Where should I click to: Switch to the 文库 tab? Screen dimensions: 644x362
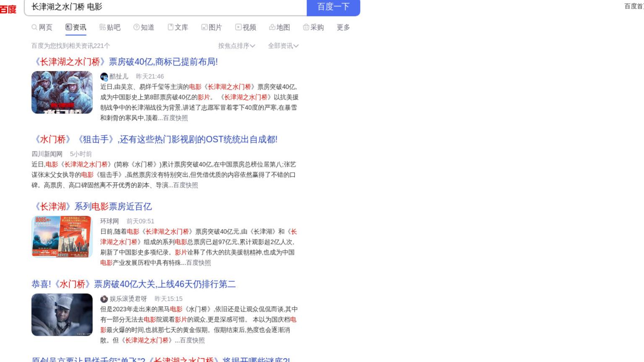[x=178, y=27]
